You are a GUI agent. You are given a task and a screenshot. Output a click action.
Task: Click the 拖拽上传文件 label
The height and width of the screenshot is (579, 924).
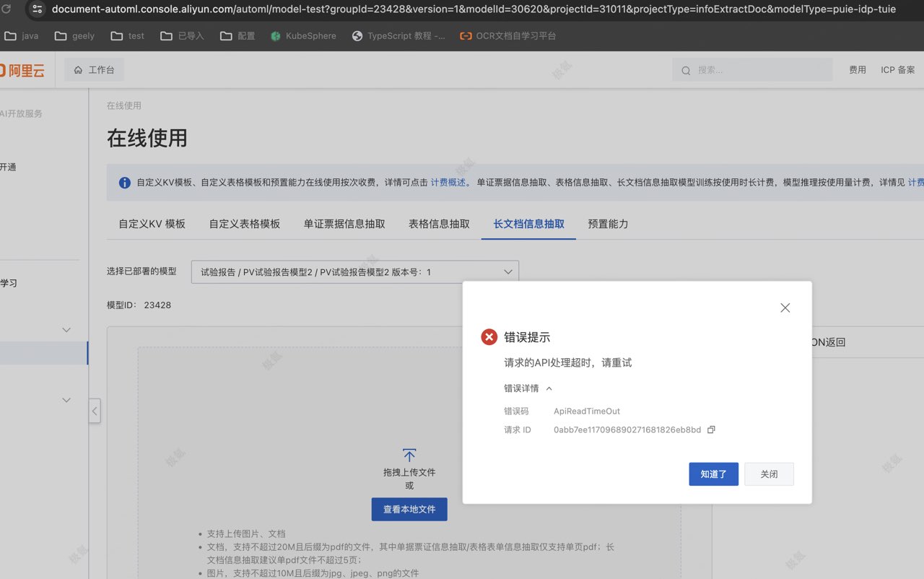coord(409,472)
